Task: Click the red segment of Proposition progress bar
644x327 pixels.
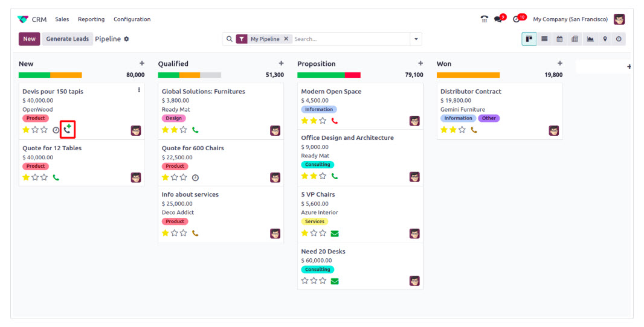Action: point(353,75)
